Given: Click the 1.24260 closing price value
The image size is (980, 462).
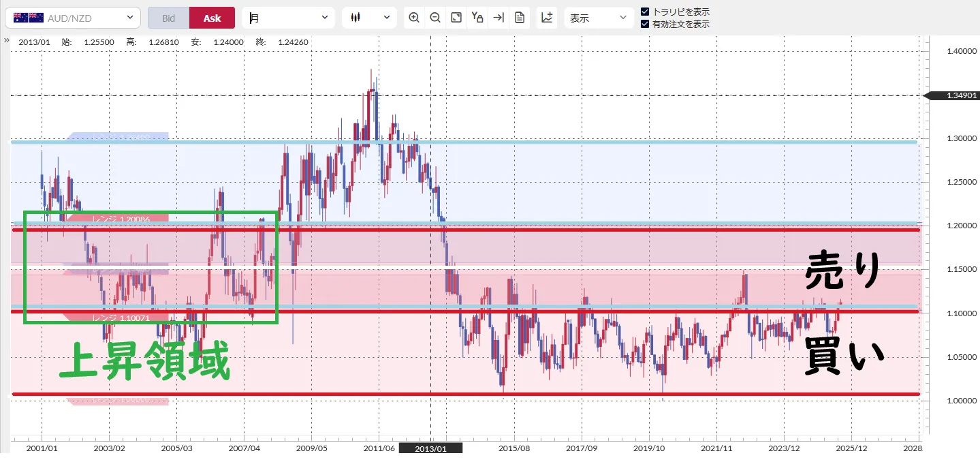Looking at the screenshot, I should [x=294, y=42].
